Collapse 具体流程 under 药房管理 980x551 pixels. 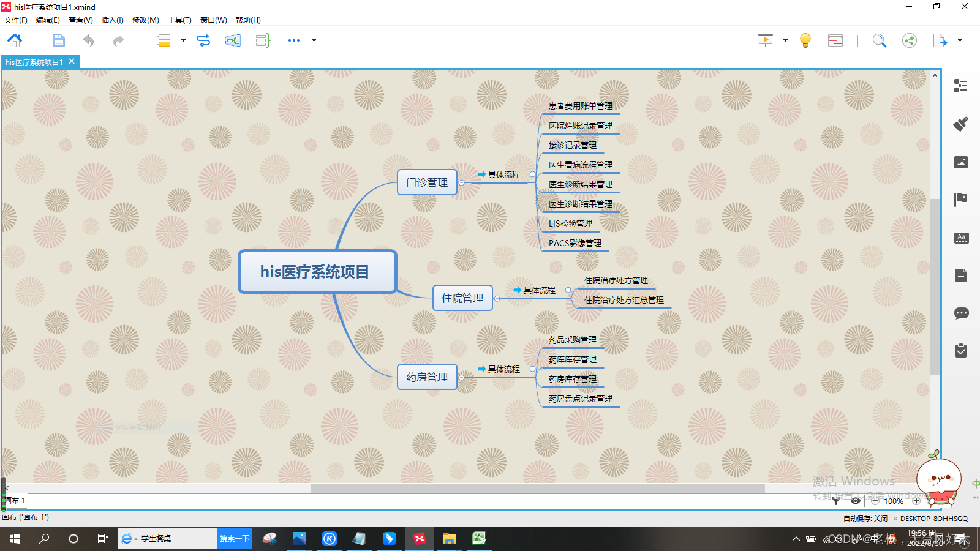pyautogui.click(x=532, y=369)
